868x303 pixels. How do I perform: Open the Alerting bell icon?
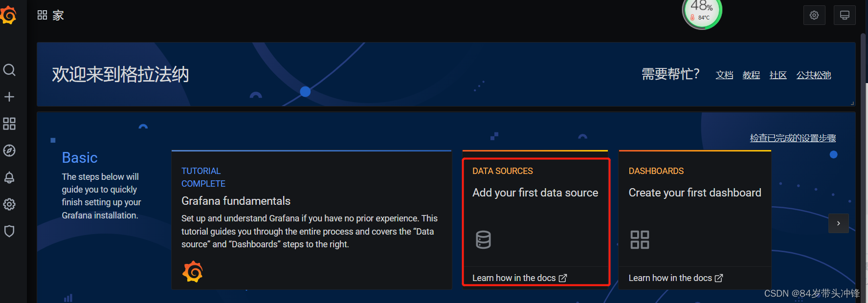click(9, 177)
